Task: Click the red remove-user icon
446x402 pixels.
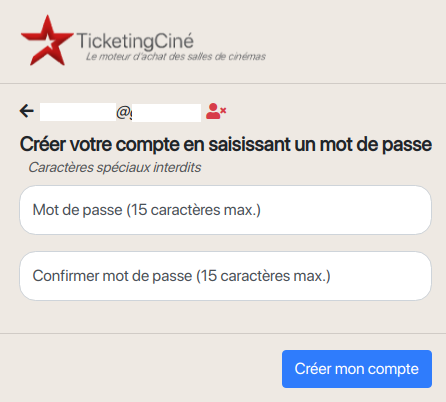Action: coord(216,111)
